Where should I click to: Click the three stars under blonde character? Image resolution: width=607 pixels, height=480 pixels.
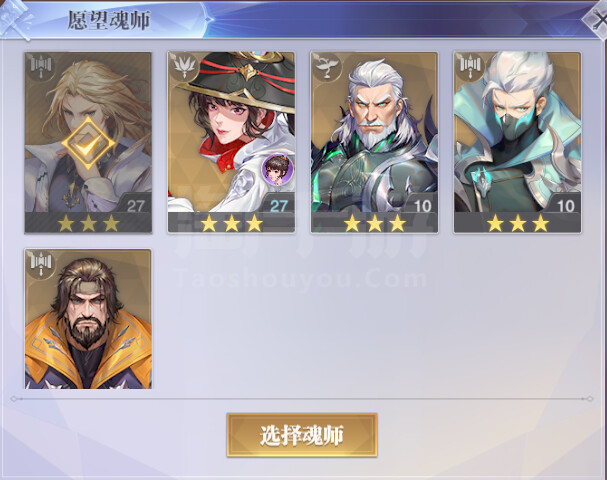point(89,223)
